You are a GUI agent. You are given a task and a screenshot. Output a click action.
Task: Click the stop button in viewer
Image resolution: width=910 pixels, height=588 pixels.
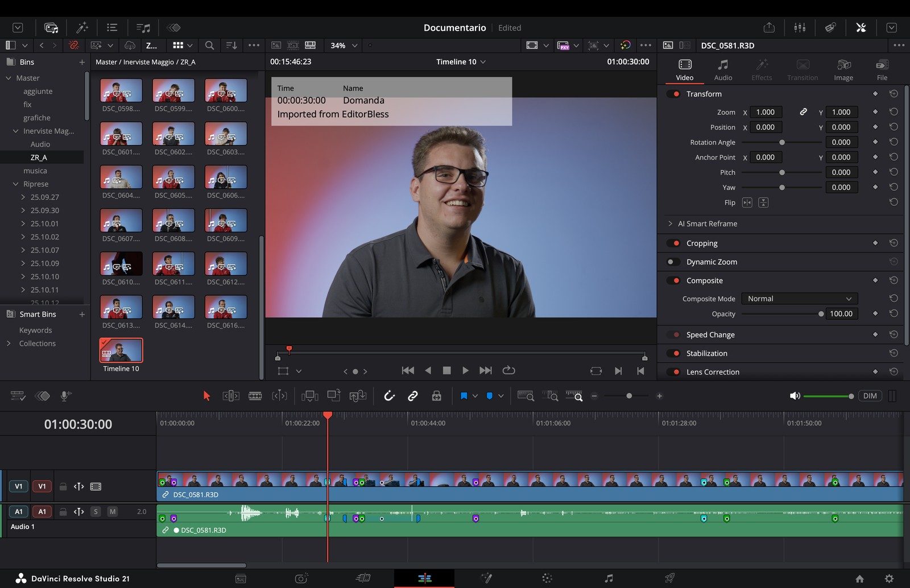pos(446,370)
